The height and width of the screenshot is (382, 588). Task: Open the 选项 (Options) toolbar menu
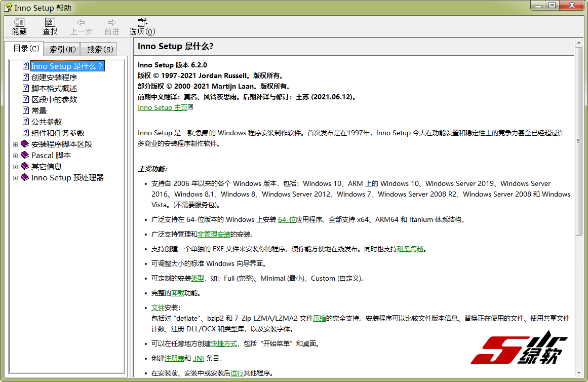pos(142,26)
